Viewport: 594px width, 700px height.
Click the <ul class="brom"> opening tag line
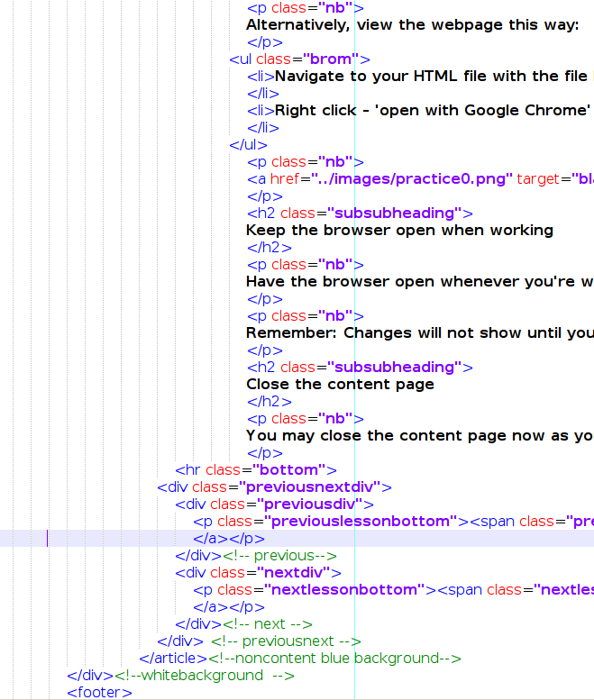[x=299, y=59]
